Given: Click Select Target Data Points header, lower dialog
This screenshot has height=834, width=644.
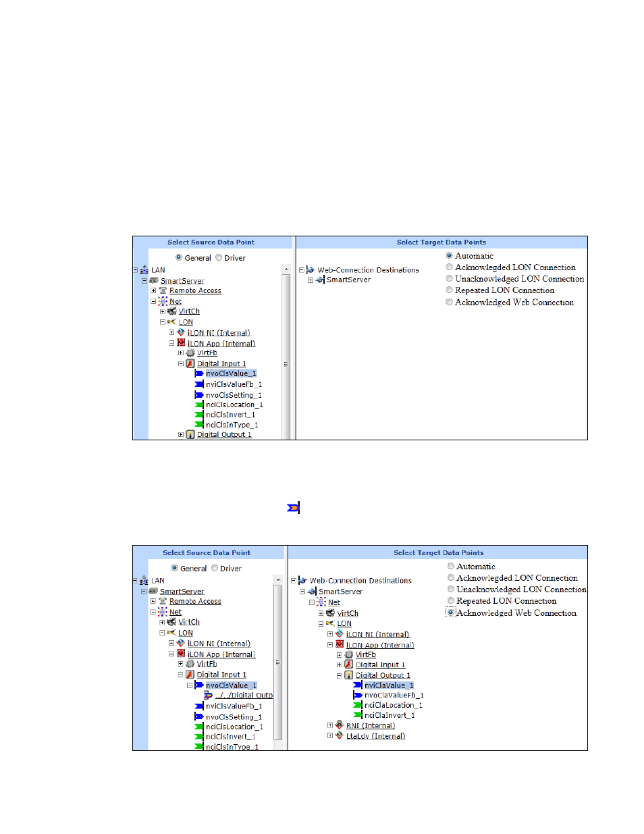Looking at the screenshot, I should [439, 552].
